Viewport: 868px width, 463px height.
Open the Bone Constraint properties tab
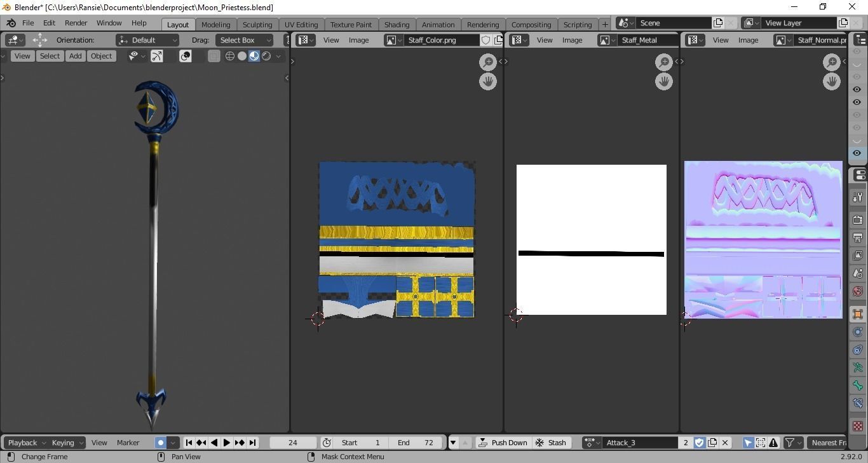click(x=858, y=403)
